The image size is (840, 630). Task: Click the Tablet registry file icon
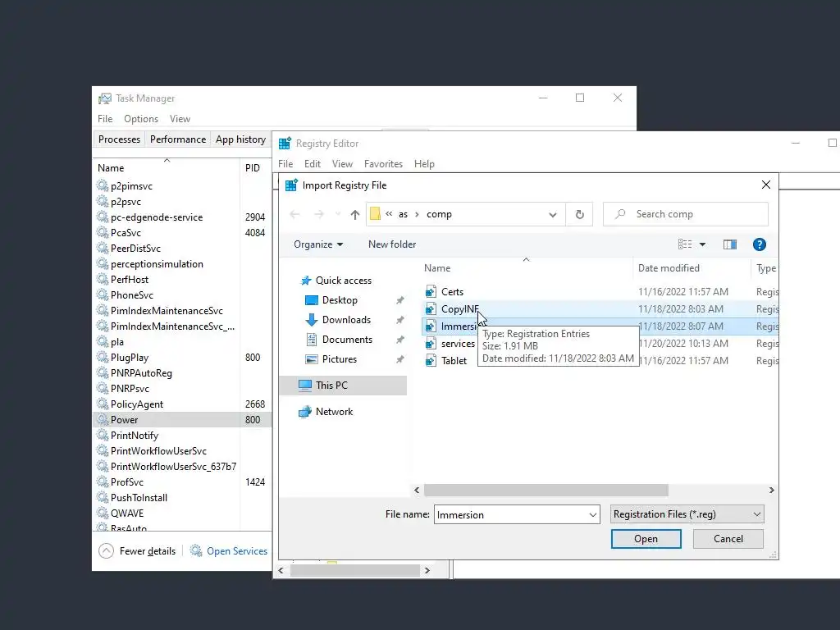pyautogui.click(x=431, y=361)
